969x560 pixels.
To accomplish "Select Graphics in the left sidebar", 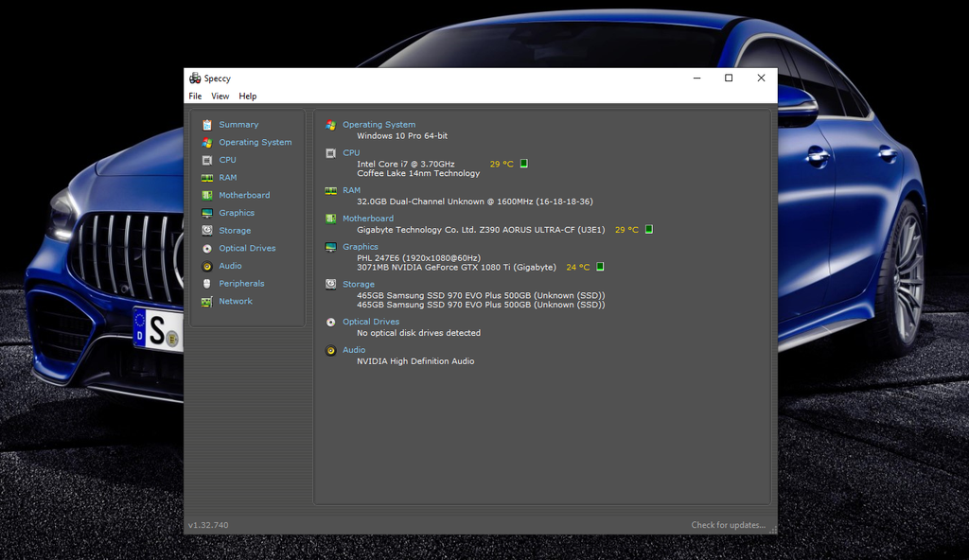I will click(x=237, y=214).
